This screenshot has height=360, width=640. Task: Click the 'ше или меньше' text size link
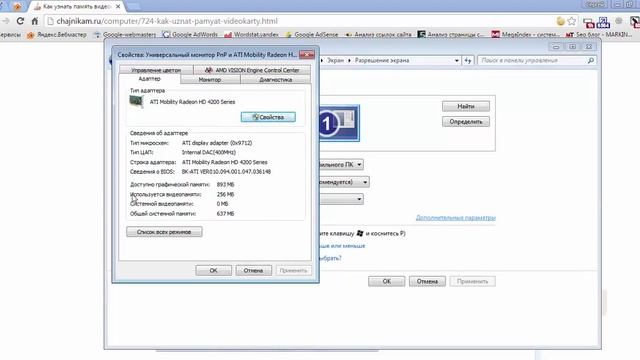pyautogui.click(x=342, y=246)
